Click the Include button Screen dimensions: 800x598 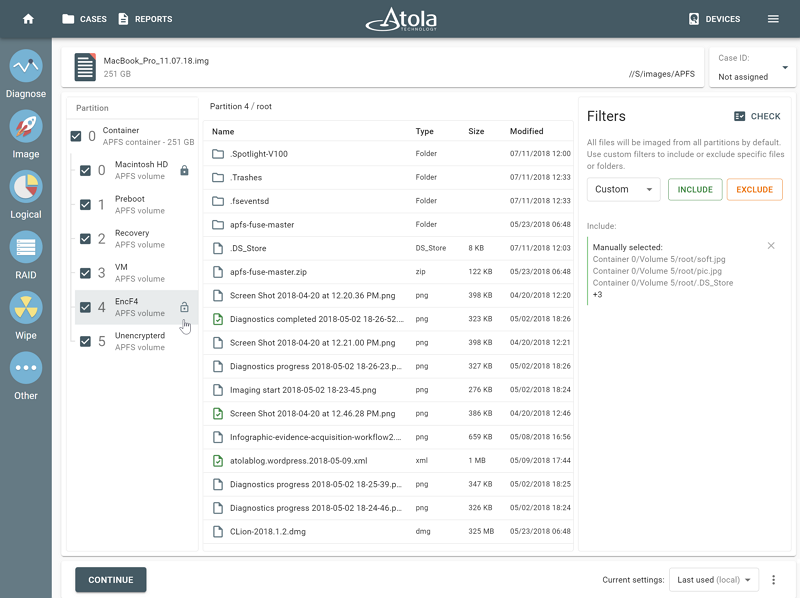click(x=695, y=189)
